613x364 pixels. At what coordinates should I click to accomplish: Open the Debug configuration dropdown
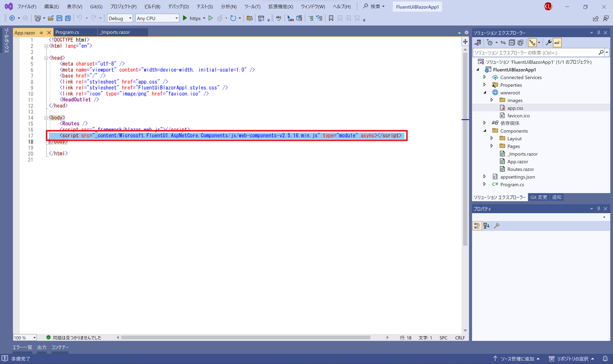coord(120,18)
